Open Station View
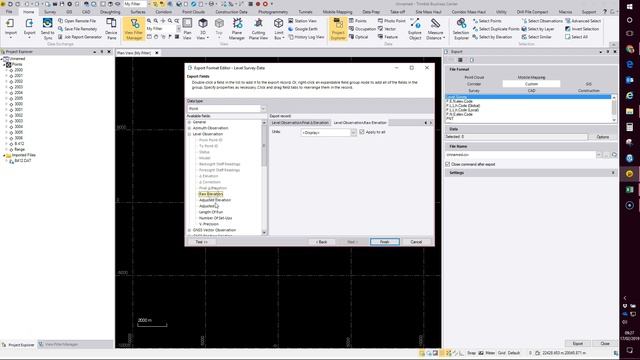 click(x=302, y=21)
